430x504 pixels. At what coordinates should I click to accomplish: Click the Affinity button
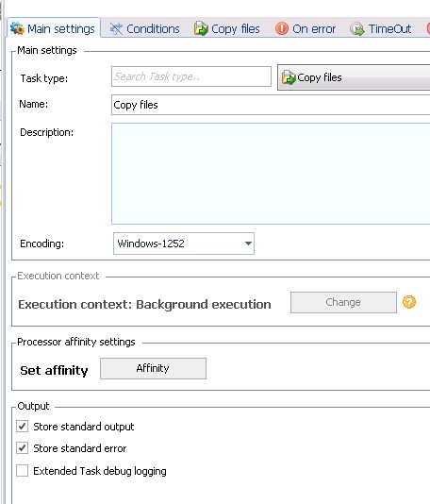pyautogui.click(x=153, y=368)
